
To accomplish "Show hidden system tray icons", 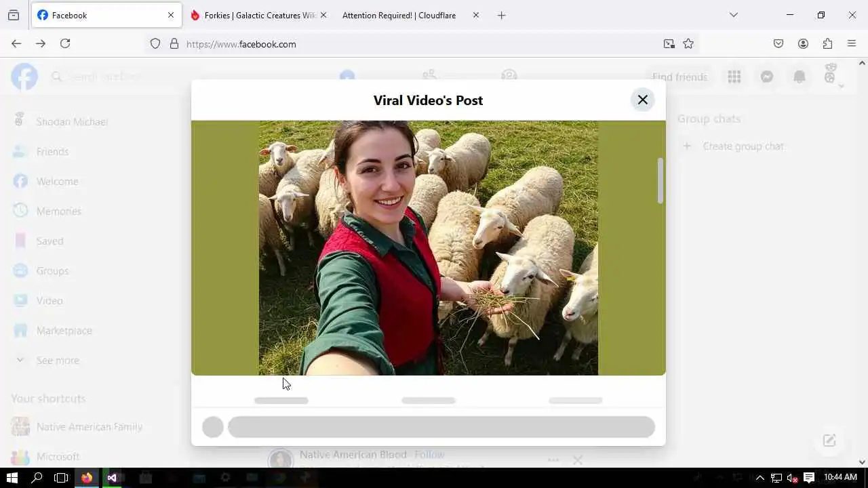I will click(x=760, y=478).
